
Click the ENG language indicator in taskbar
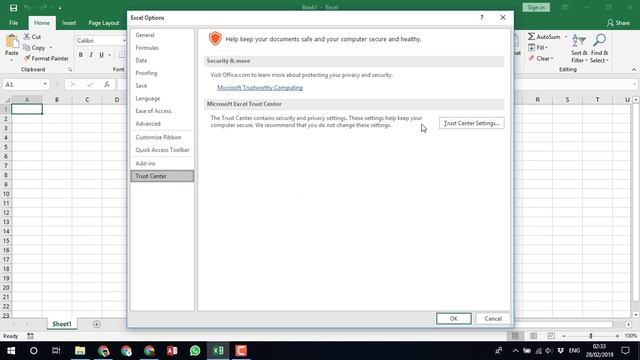point(574,351)
